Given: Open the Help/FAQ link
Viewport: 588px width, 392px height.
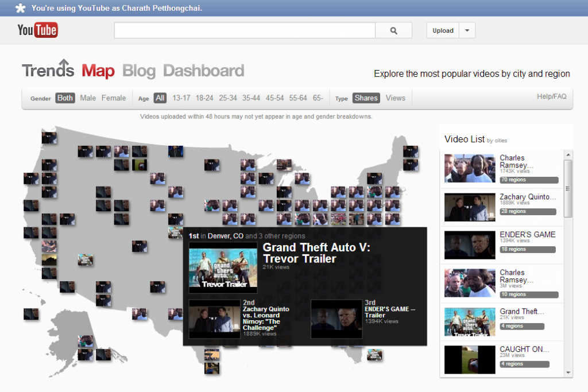Looking at the screenshot, I should 551,96.
